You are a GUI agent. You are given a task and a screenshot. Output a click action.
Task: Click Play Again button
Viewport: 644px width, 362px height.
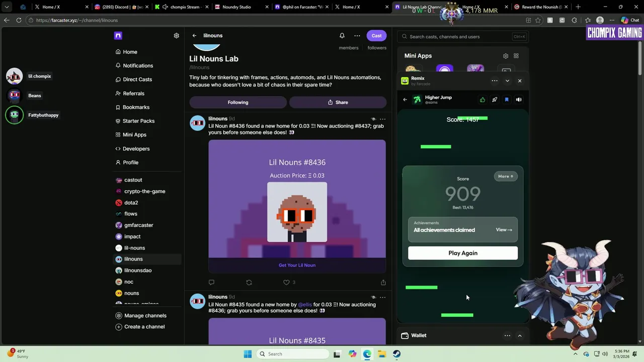point(463,253)
